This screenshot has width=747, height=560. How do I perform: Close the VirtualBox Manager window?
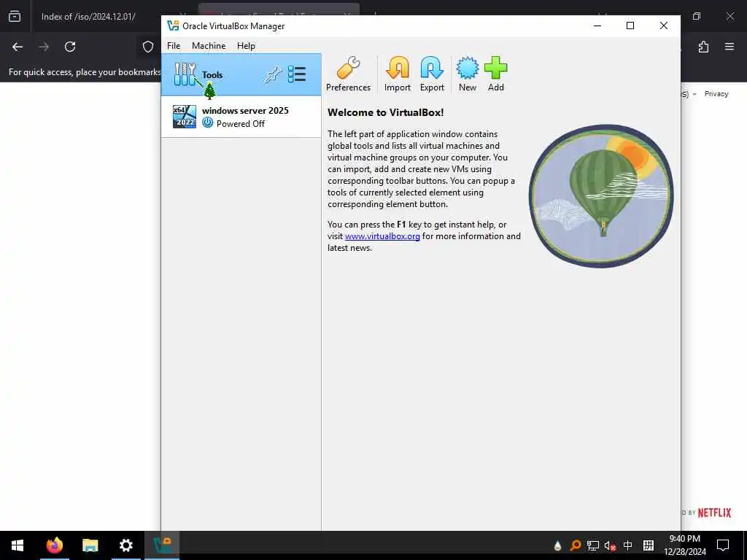pos(664,26)
